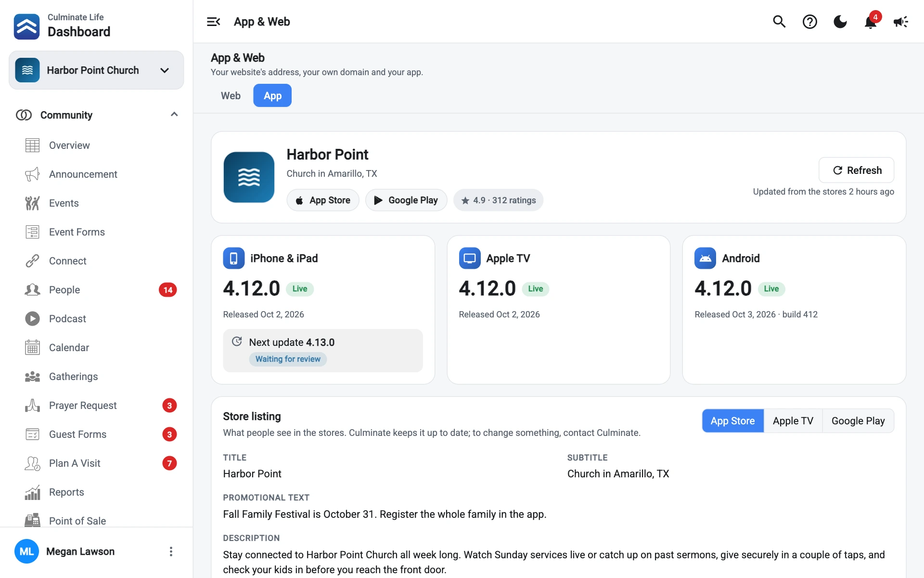Click the 14 badge next to People

click(167, 290)
